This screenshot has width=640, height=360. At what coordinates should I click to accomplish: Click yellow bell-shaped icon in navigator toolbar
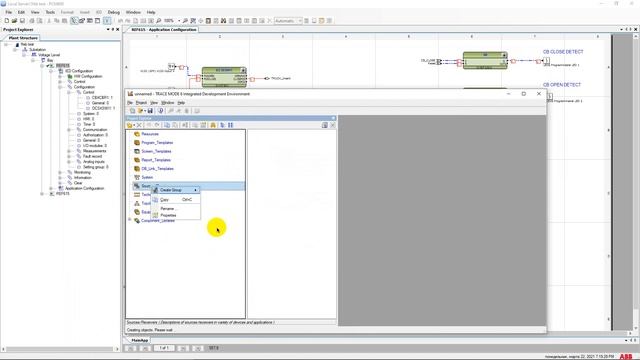213,125
